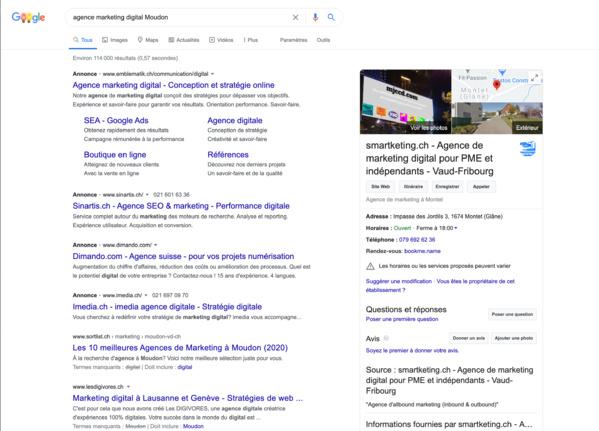
Task: Open the 'Références' sitelink
Action: 228,154
